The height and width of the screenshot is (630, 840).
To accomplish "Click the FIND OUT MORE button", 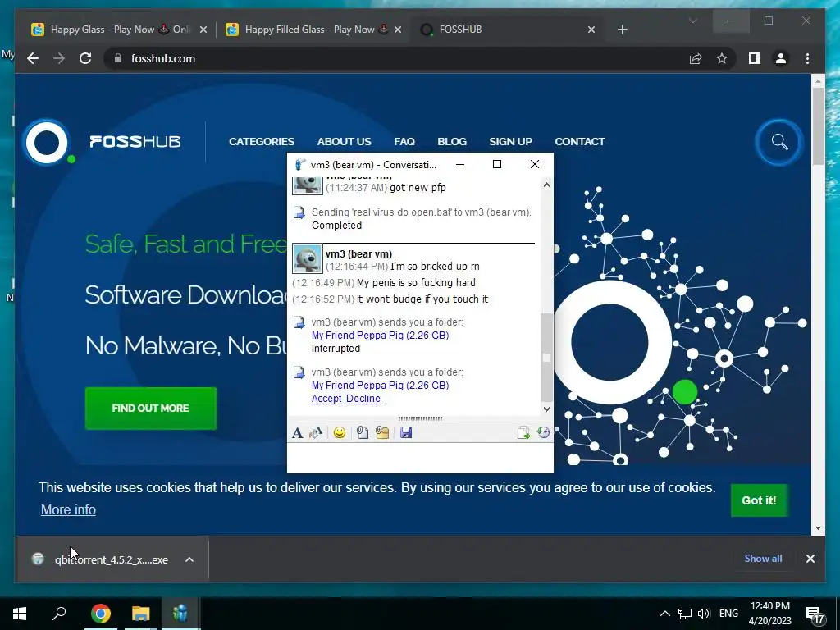I will coord(151,409).
